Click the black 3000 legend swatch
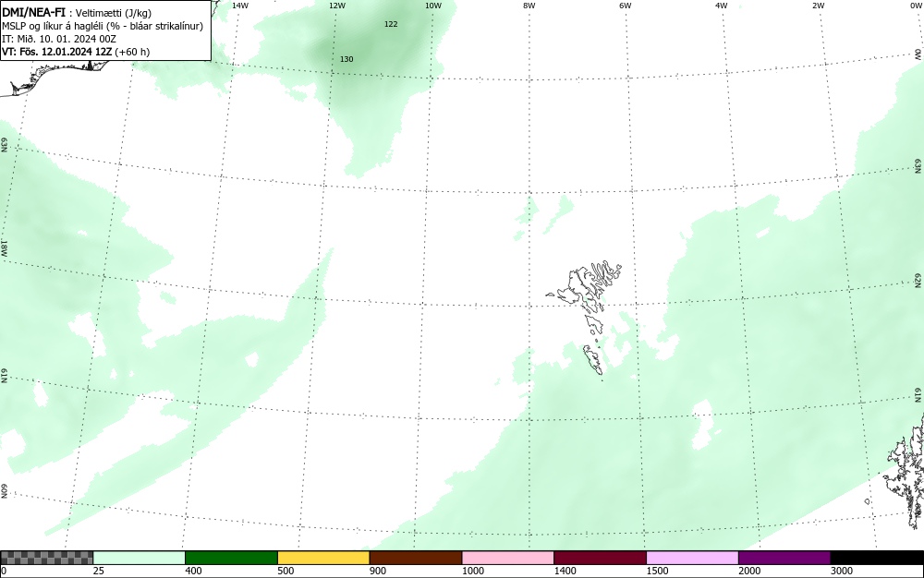This screenshot has height=578, width=924. tap(877, 558)
